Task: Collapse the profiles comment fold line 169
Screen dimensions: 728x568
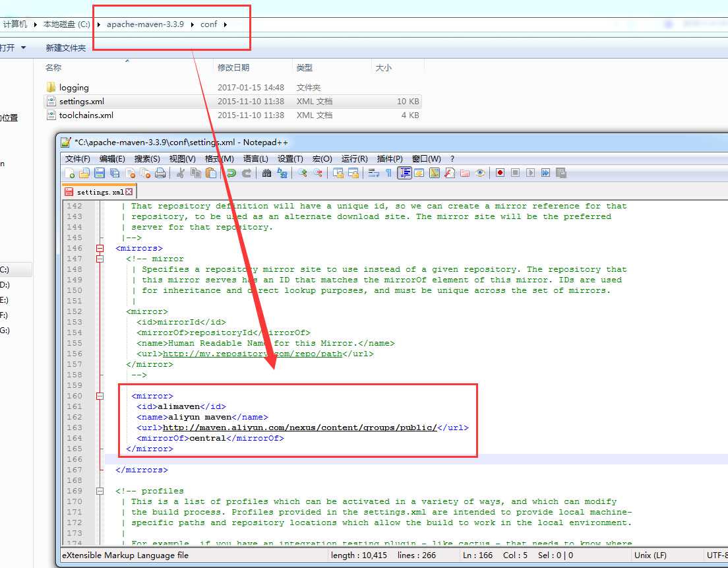Action: coord(100,491)
